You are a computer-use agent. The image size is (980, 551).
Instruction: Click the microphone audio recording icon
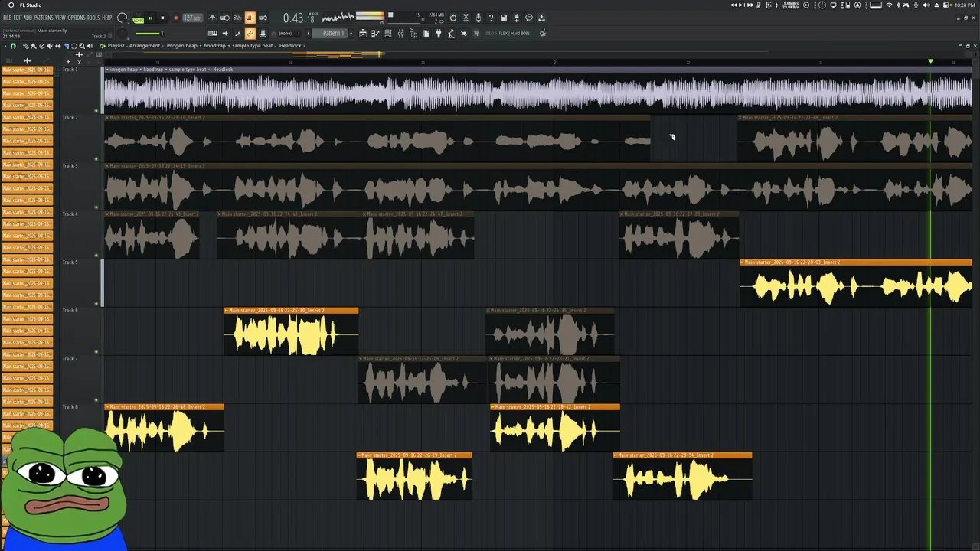pos(479,18)
